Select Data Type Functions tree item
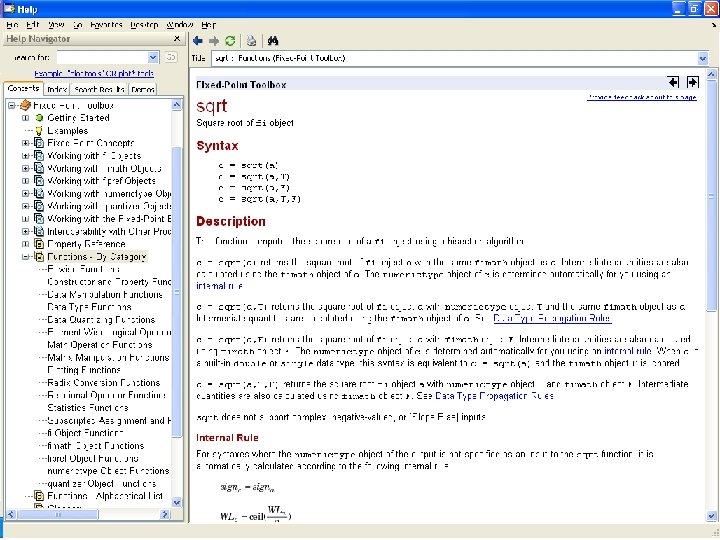 [89, 307]
